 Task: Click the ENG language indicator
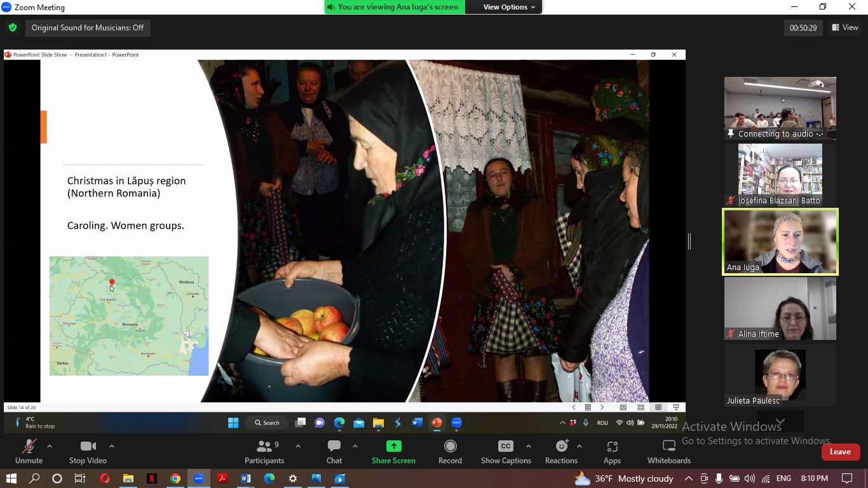click(x=783, y=478)
